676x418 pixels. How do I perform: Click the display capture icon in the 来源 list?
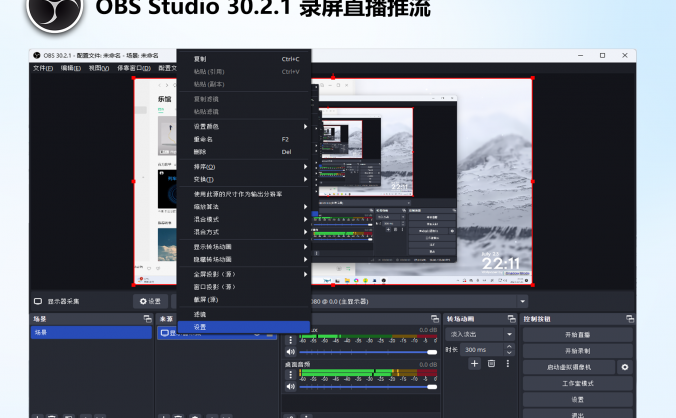(164, 333)
